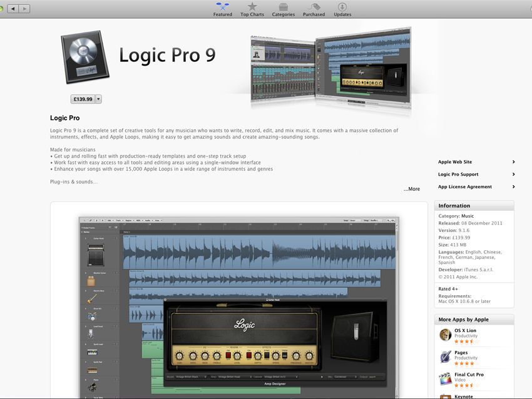Click the Pages star rating

[466, 363]
